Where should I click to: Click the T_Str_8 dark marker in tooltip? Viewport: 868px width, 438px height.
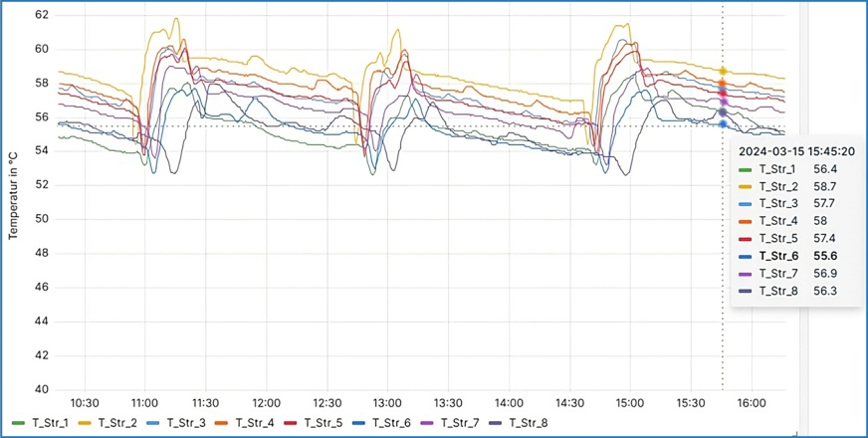746,291
